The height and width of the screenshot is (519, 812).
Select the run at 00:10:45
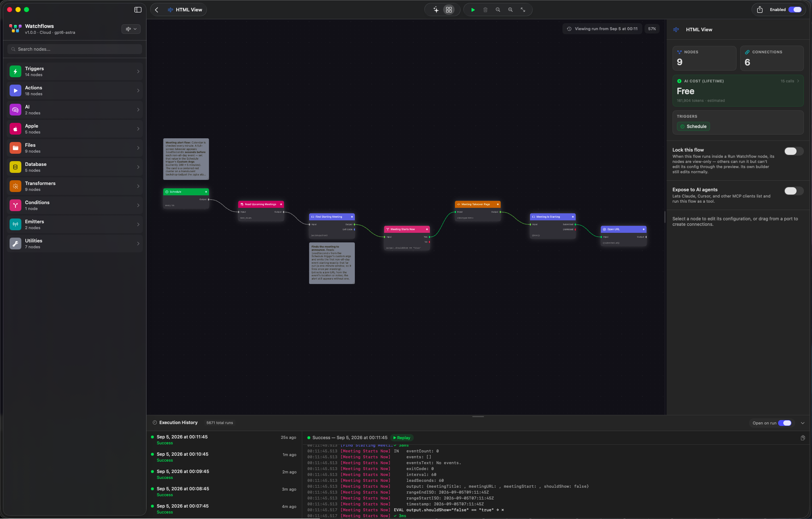pyautogui.click(x=224, y=457)
